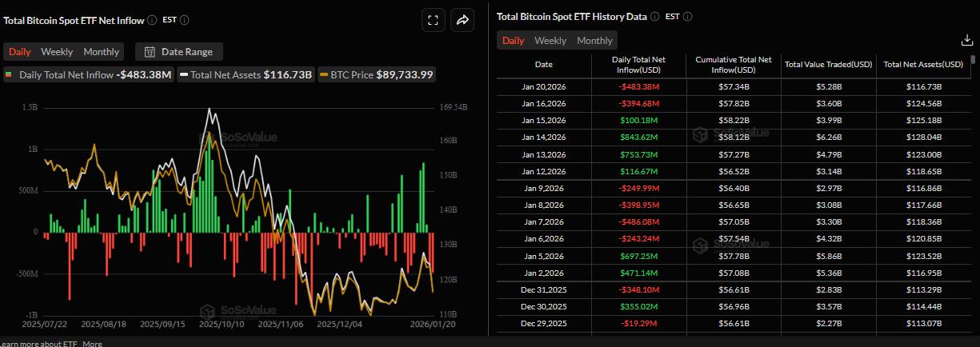Select Weekly tab in history table
The image size is (980, 347).
550,41
